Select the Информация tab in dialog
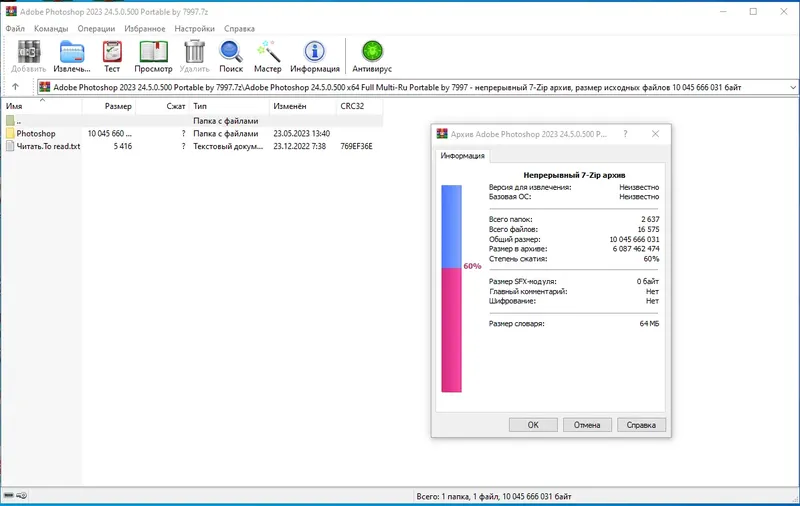Viewport: 800px width, 506px height. [x=463, y=156]
